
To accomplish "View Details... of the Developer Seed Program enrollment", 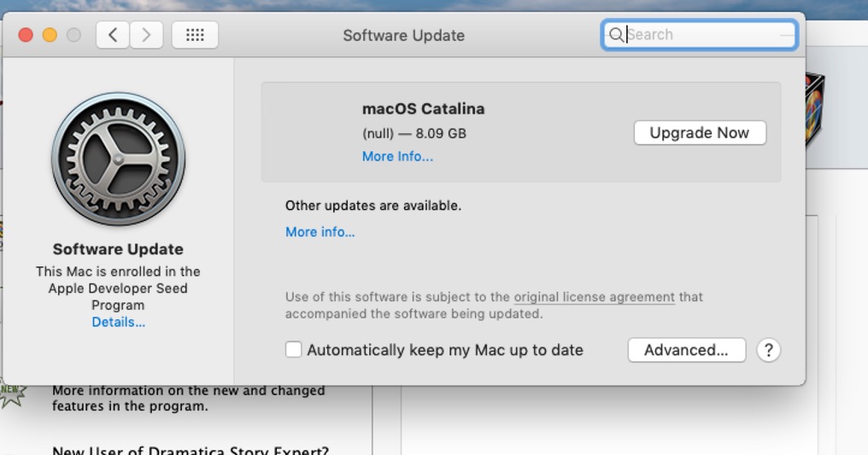I will (x=118, y=322).
